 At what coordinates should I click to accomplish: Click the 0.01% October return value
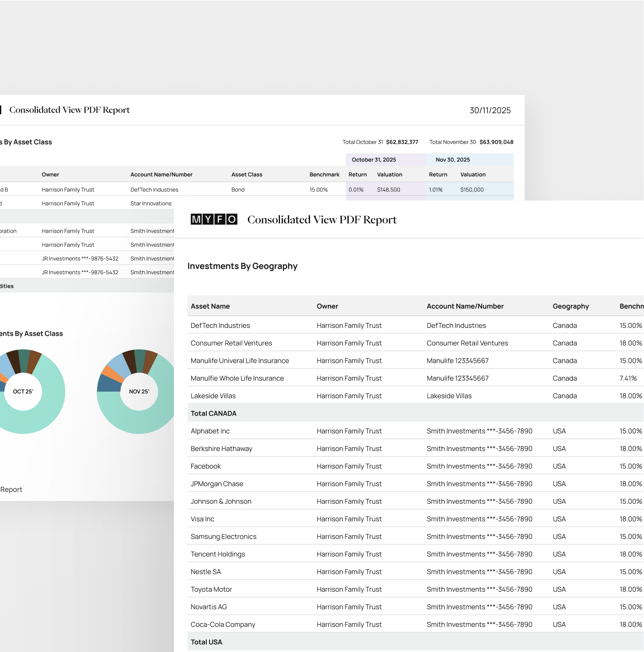pos(356,190)
